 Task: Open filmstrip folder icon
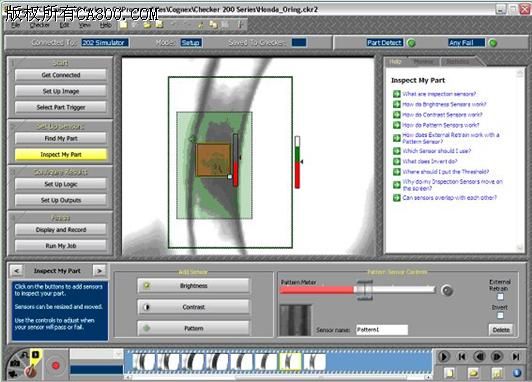tap(473, 373)
